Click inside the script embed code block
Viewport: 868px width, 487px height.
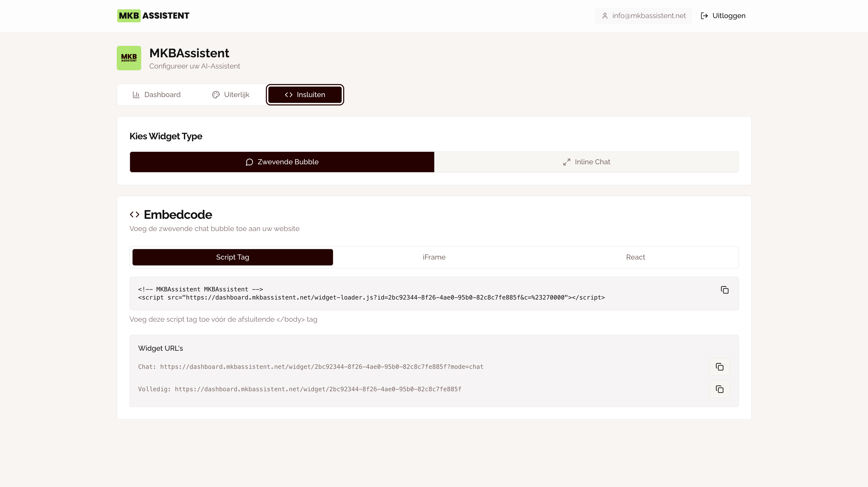click(x=371, y=293)
